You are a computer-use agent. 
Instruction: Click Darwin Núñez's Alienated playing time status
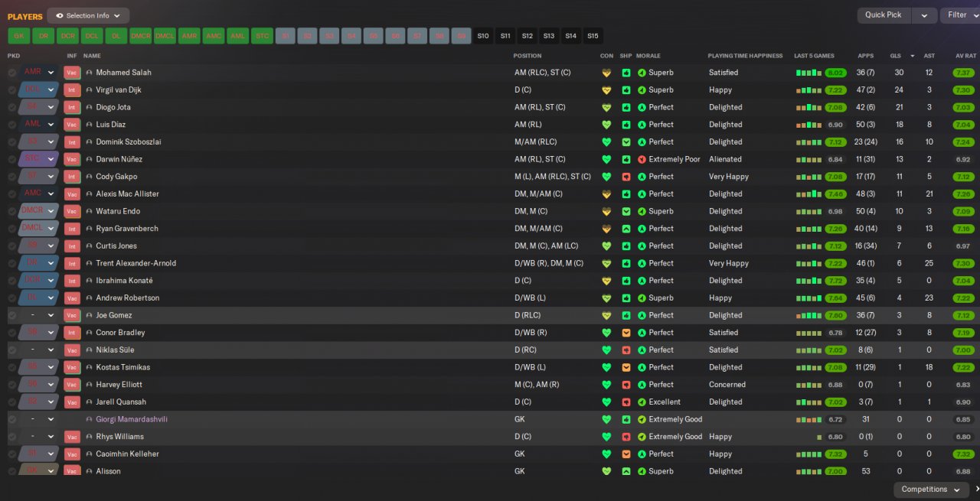(x=725, y=159)
